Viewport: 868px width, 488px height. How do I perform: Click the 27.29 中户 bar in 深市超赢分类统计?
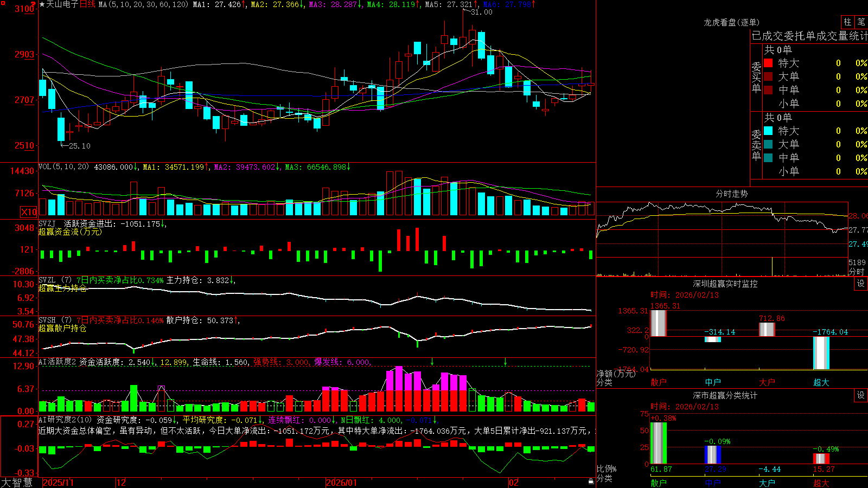pyautogui.click(x=713, y=454)
